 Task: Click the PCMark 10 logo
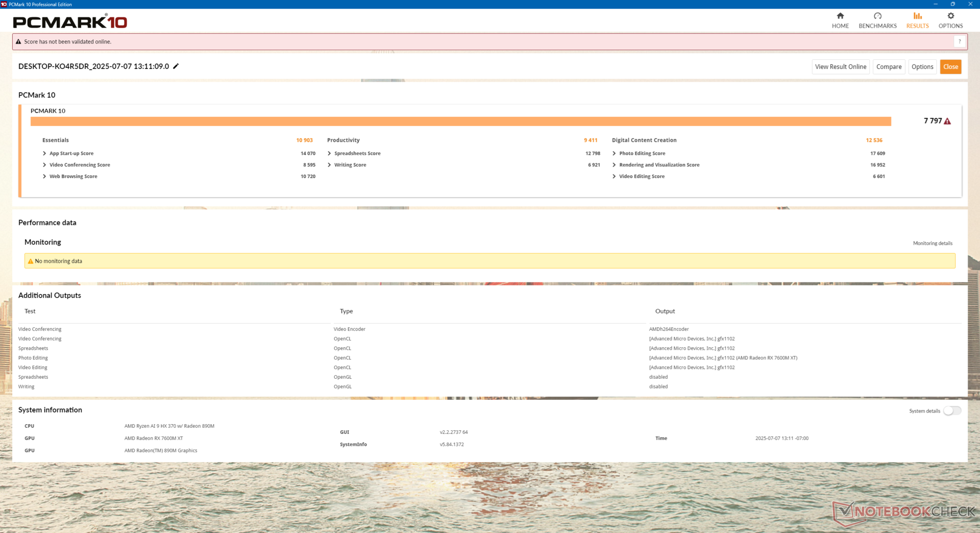[x=70, y=22]
